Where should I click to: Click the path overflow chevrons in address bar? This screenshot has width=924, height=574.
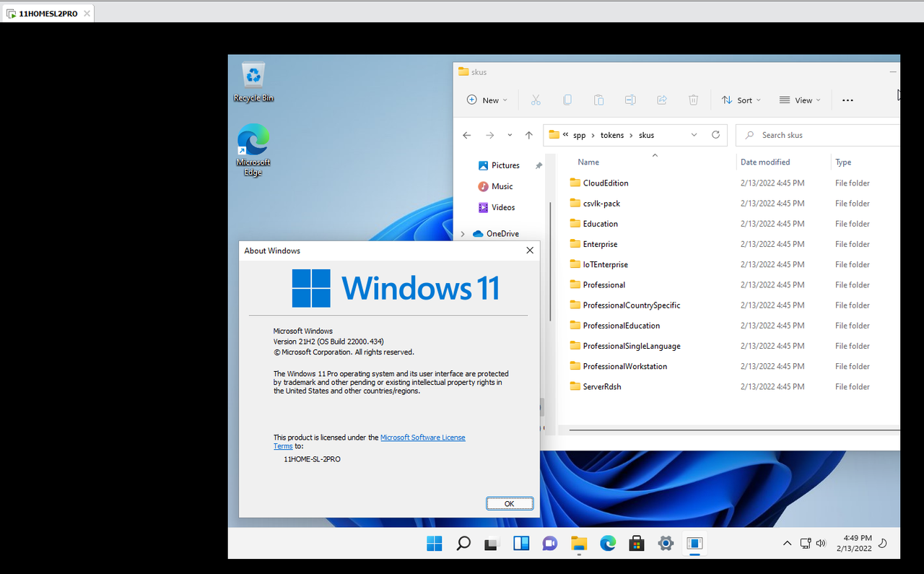565,135
